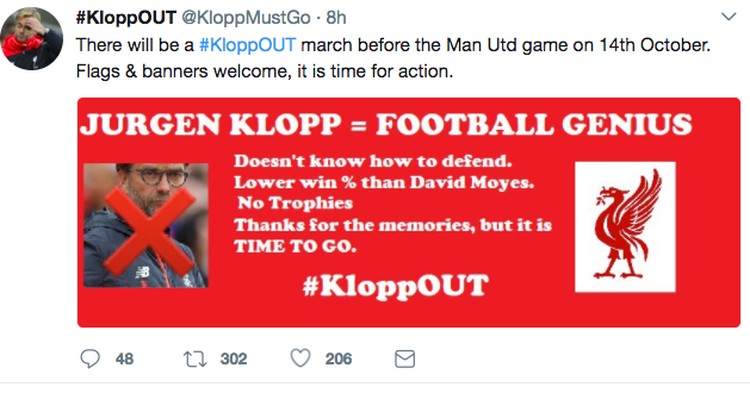Click the 'FOOTBALL GENIUS' banner headline

click(x=534, y=124)
